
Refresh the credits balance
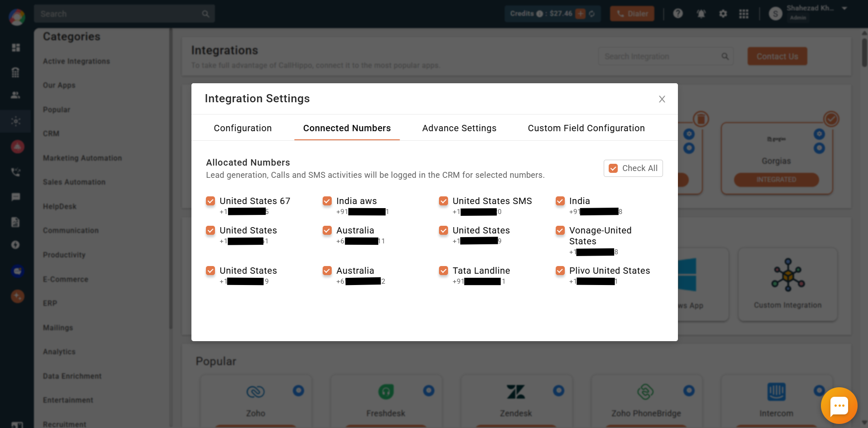click(591, 14)
